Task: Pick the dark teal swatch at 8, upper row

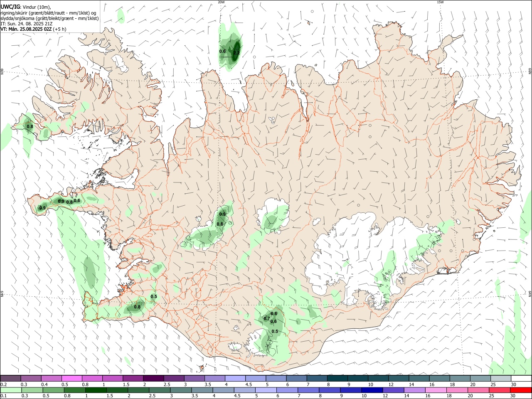Action: coord(337,379)
